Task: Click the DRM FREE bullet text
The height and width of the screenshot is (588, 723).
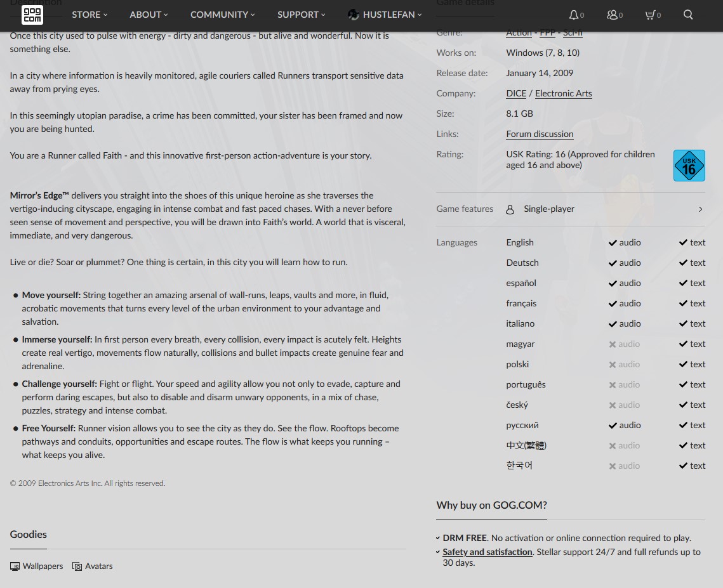Action: click(x=567, y=539)
